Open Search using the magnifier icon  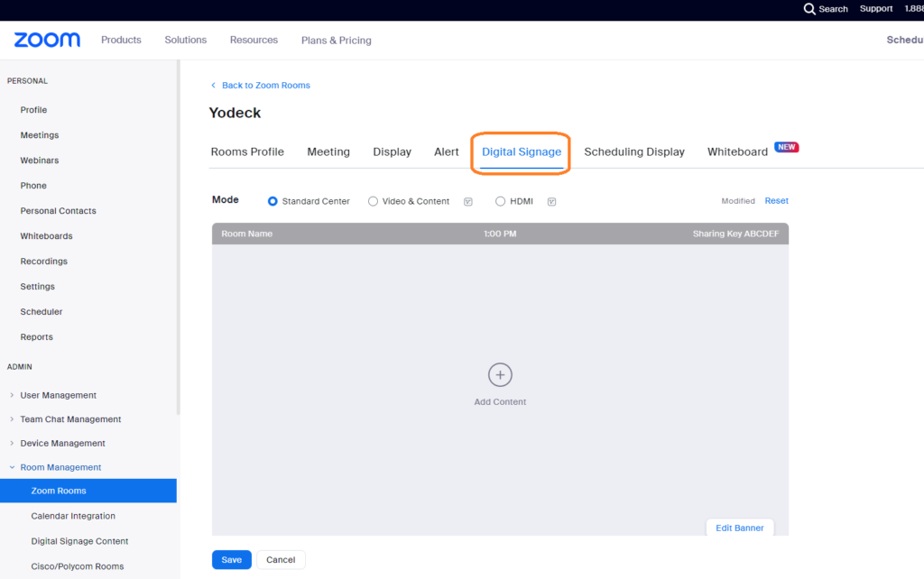pos(810,9)
